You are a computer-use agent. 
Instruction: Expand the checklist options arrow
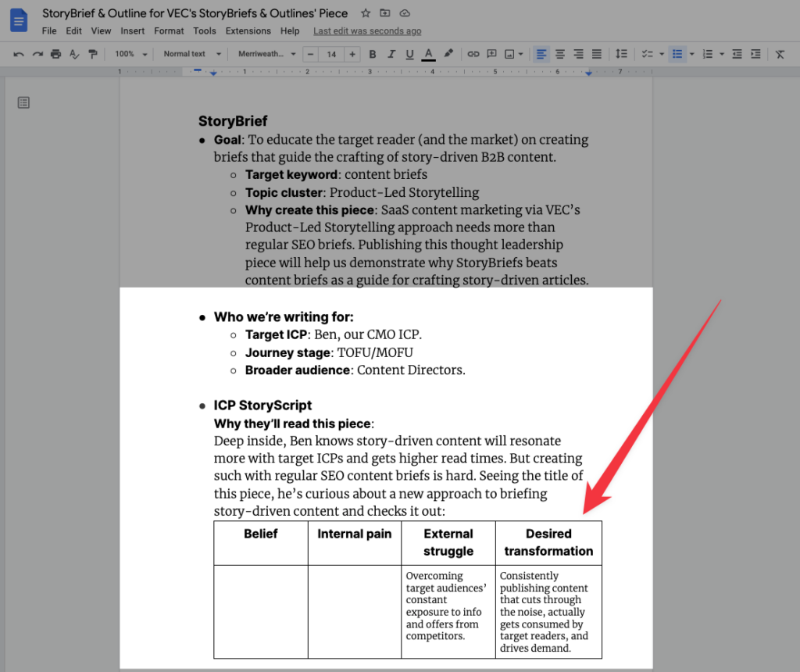(x=662, y=54)
